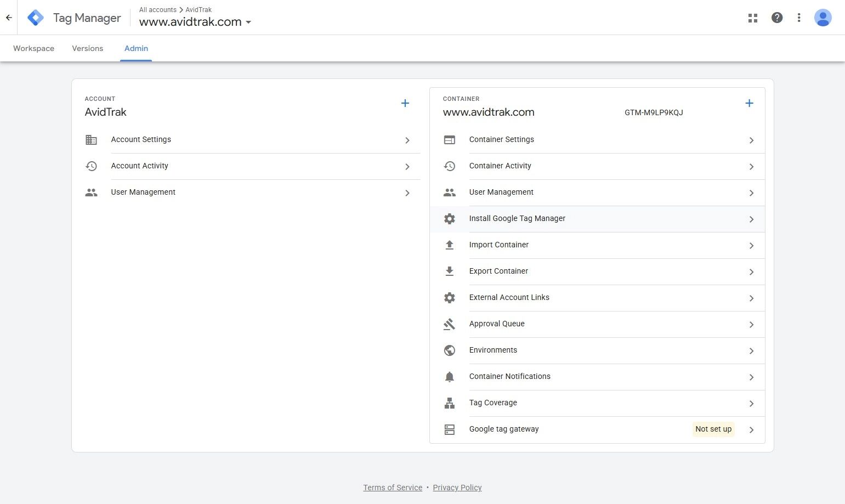Click the chevron beside Import Container
This screenshot has height=504, width=845.
752,246
